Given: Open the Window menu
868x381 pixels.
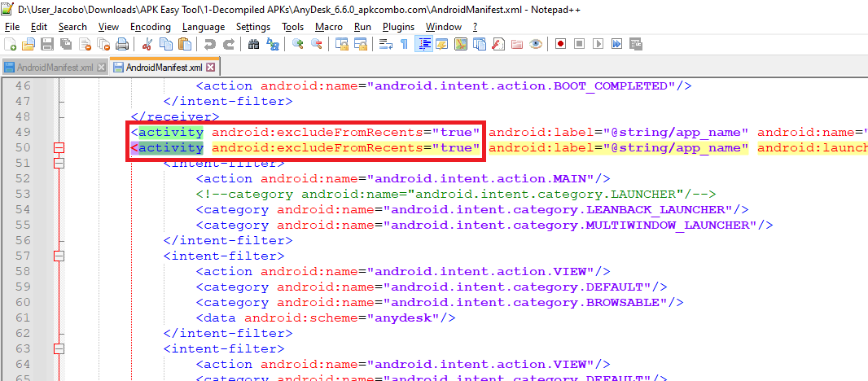Looking at the screenshot, I should pyautogui.click(x=444, y=27).
